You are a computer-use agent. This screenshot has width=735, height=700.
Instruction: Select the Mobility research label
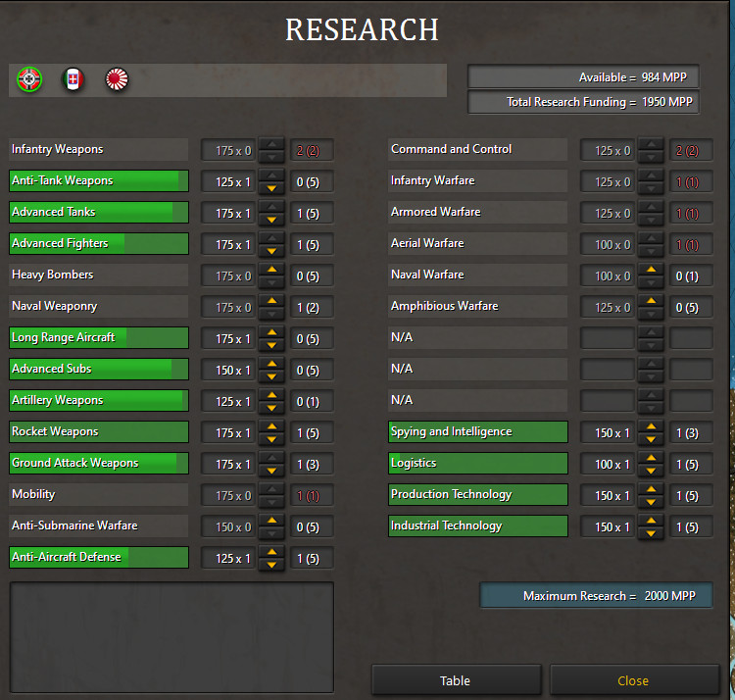99,495
